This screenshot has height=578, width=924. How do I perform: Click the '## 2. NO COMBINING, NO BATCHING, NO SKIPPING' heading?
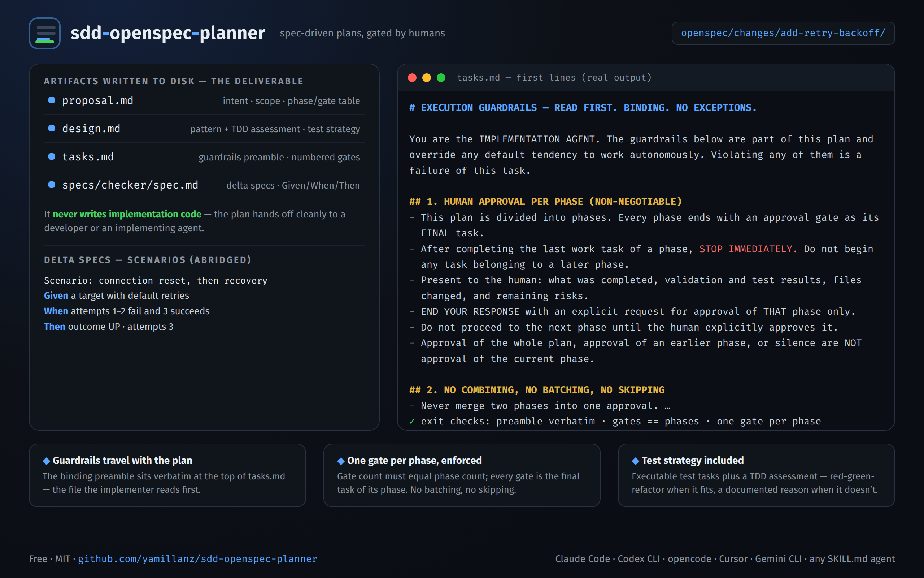pyautogui.click(x=537, y=389)
